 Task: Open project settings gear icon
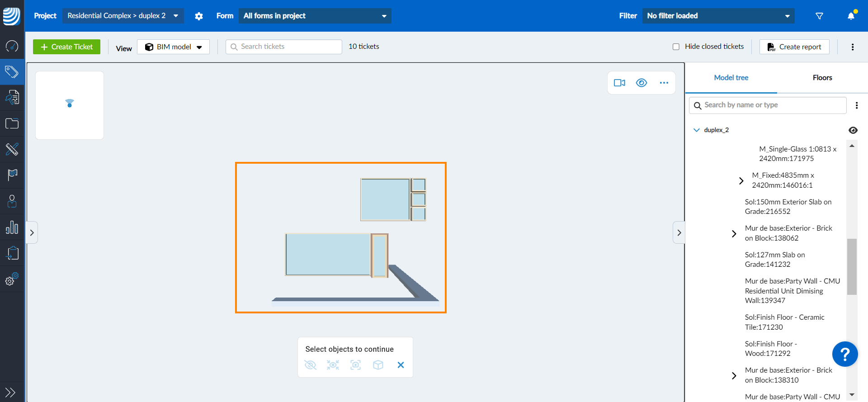[199, 16]
